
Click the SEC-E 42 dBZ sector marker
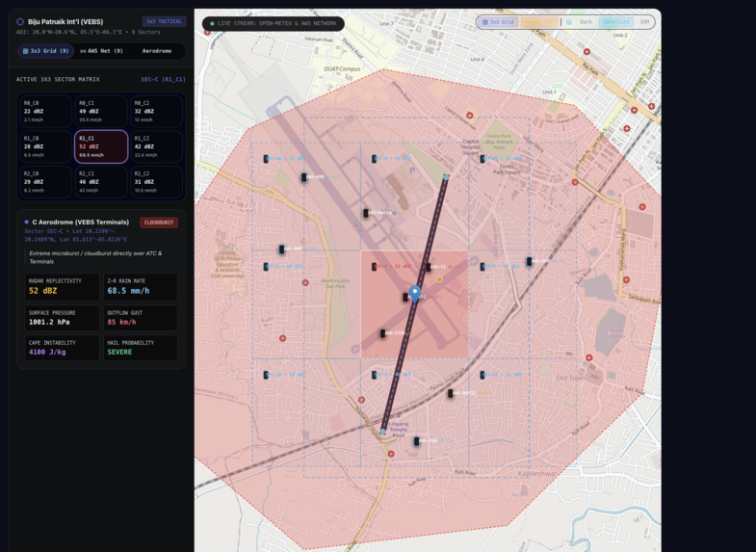(x=482, y=267)
